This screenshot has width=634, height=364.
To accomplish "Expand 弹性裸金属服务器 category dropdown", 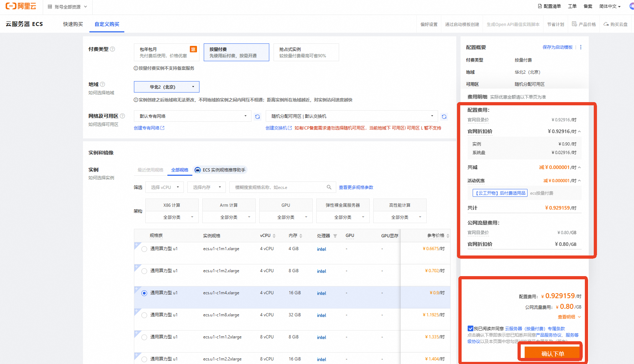I will pos(343,217).
